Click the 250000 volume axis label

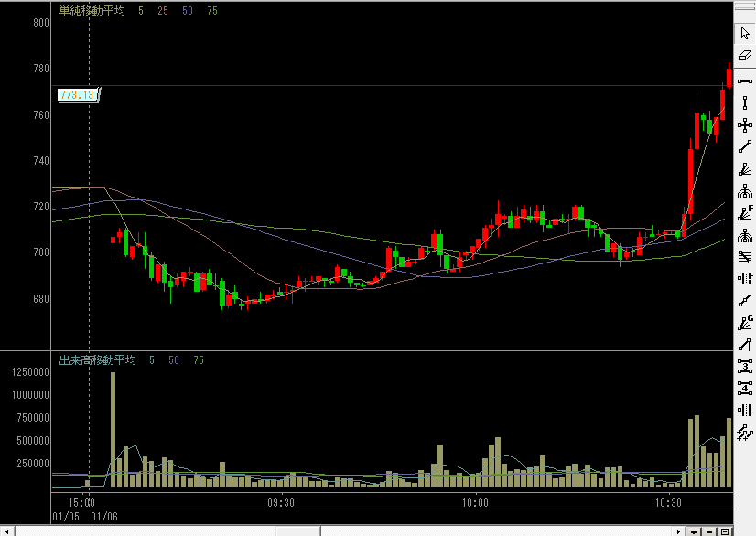[33, 464]
